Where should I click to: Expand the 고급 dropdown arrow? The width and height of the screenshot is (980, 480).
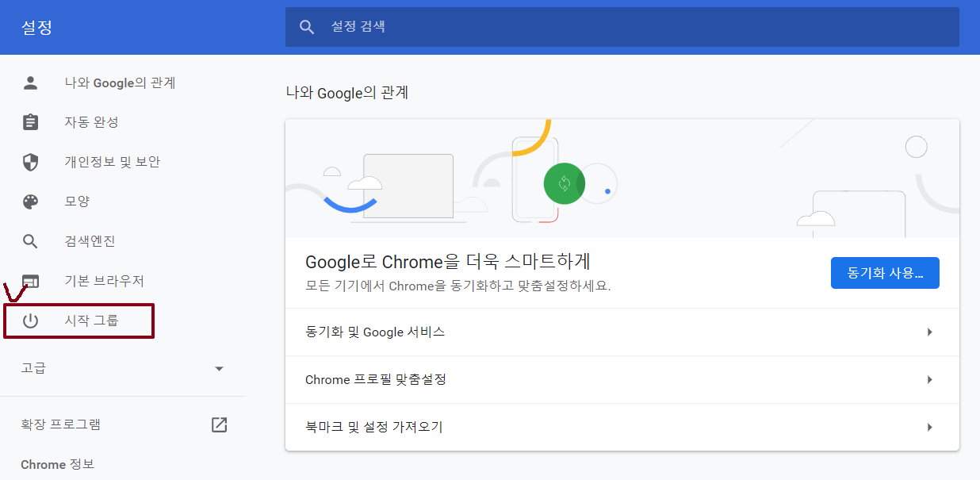[220, 369]
